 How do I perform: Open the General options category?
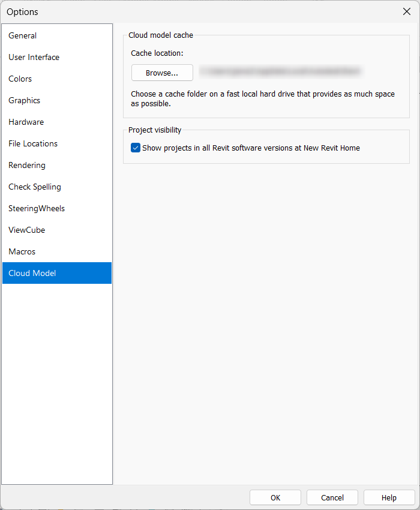pyautogui.click(x=57, y=35)
